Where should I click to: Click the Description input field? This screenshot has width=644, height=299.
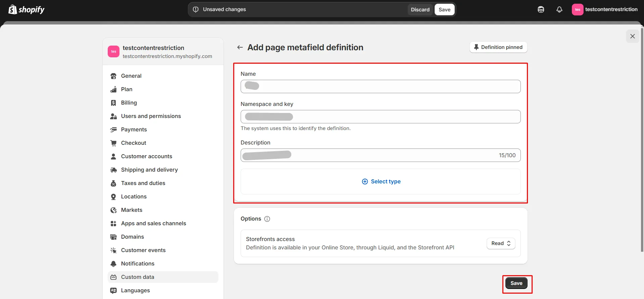pos(381,155)
